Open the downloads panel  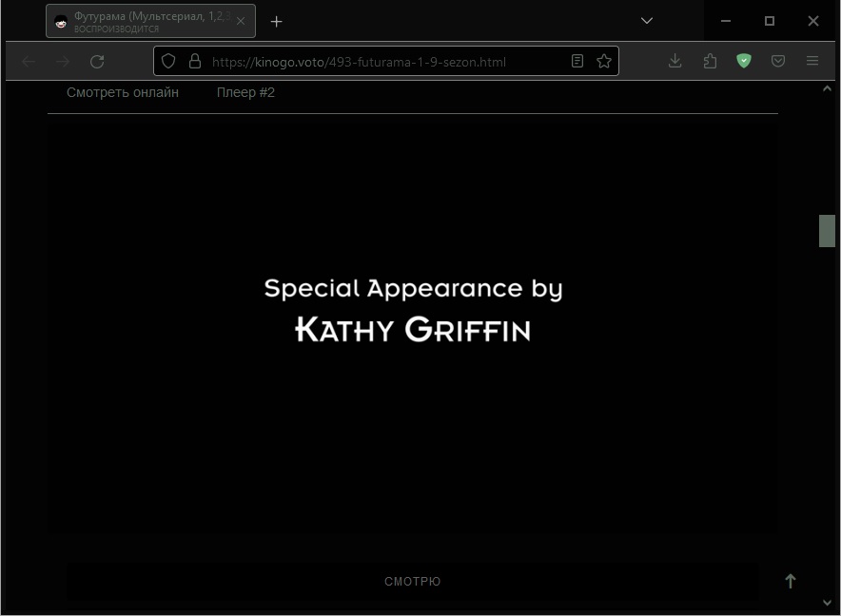pyautogui.click(x=675, y=62)
